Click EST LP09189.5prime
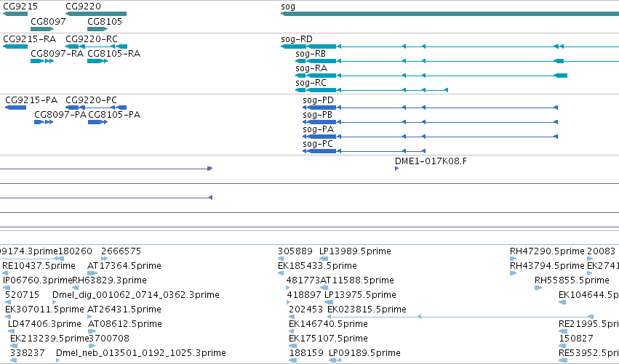This screenshot has width=619, height=364. 364,353
